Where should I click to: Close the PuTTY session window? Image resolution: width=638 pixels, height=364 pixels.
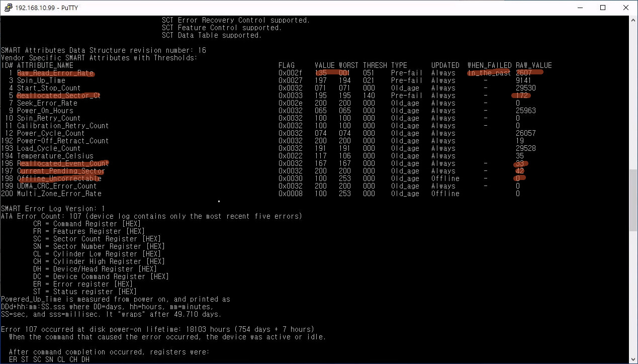pos(626,8)
